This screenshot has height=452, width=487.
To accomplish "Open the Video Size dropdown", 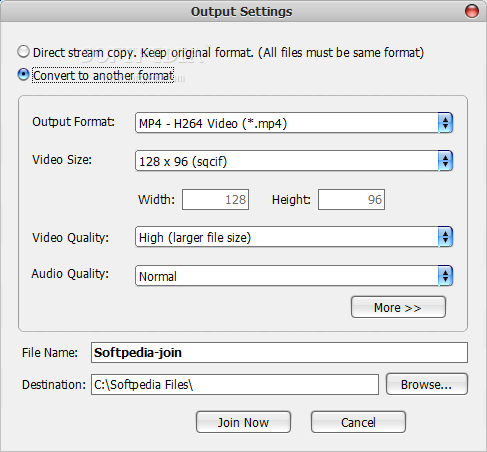I will coord(294,161).
